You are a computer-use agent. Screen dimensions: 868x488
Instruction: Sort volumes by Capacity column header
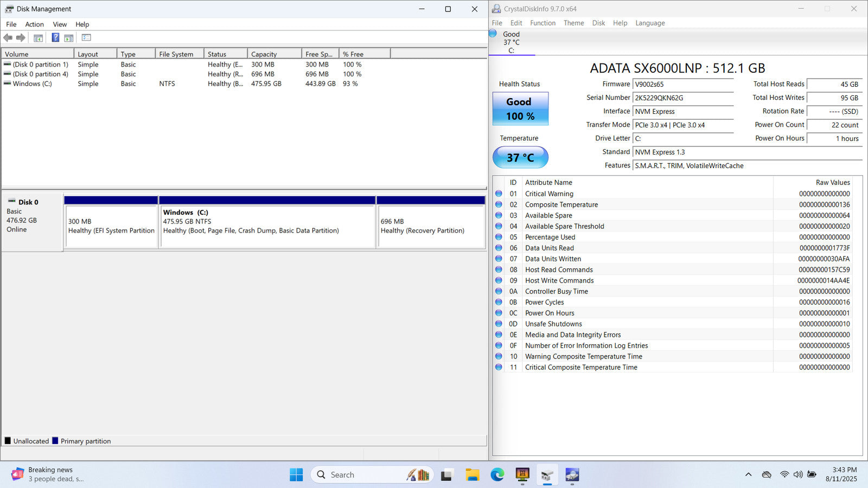[x=274, y=54]
